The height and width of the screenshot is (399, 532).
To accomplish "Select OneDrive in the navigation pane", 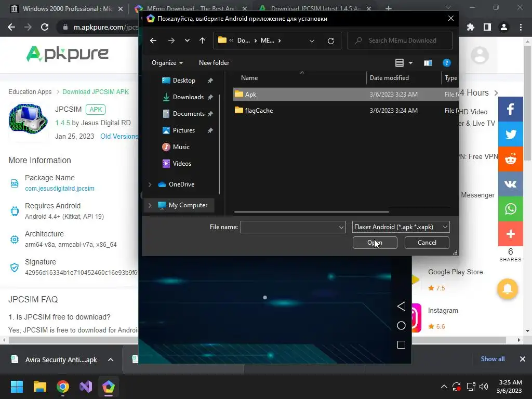I will coord(181,184).
